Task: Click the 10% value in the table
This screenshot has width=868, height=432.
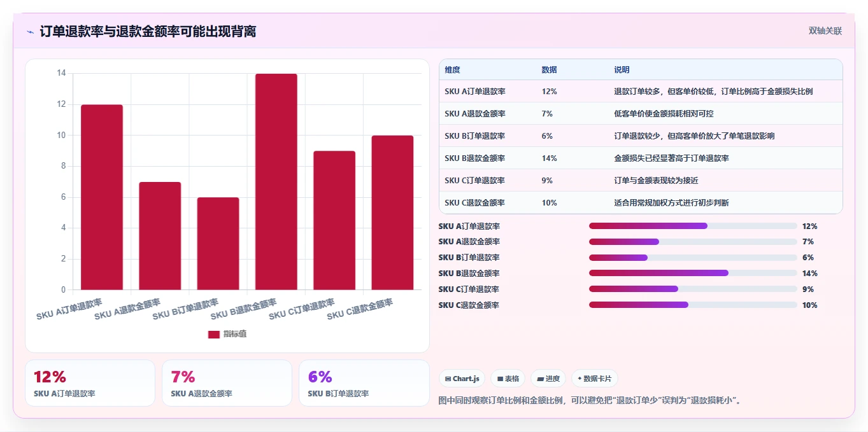Action: click(549, 203)
